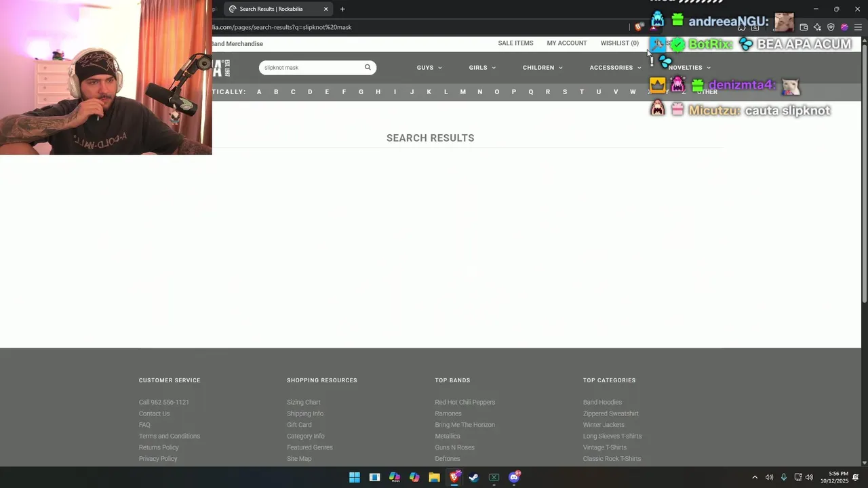
Task: Open the network tray icon
Action: (798, 477)
